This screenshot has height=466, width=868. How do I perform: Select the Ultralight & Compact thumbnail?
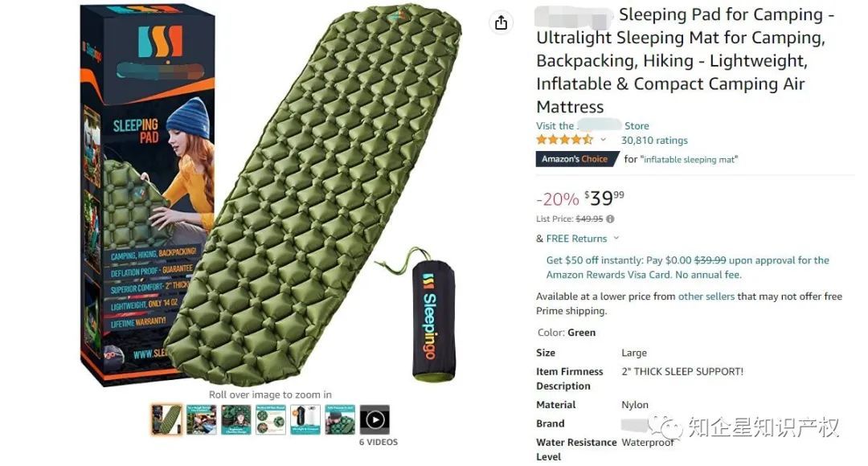click(x=305, y=419)
